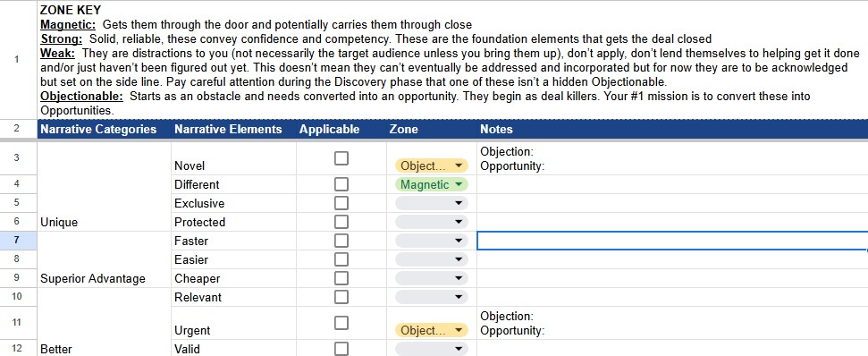
Task: Open the Objectionable zone dropdown for Novel
Action: tap(431, 165)
